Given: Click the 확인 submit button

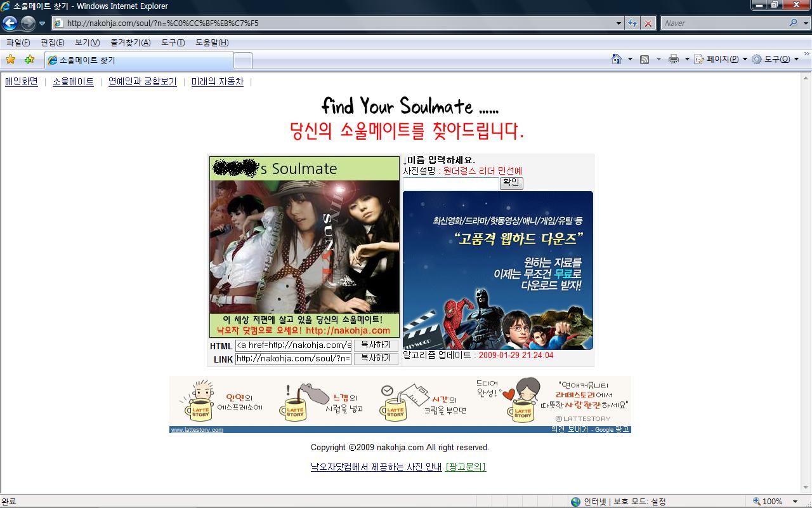Looking at the screenshot, I should (x=511, y=183).
